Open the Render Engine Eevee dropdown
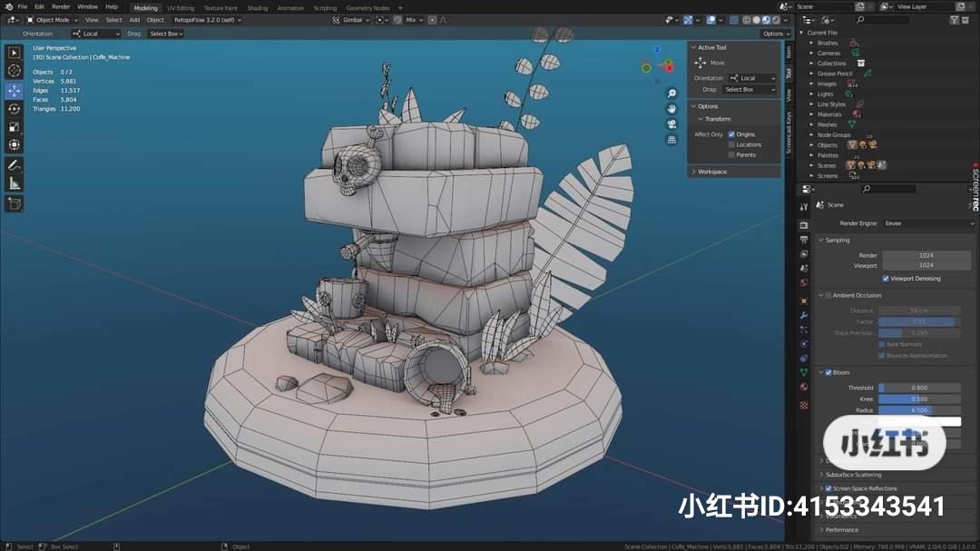Image resolution: width=980 pixels, height=551 pixels. pyautogui.click(x=928, y=223)
